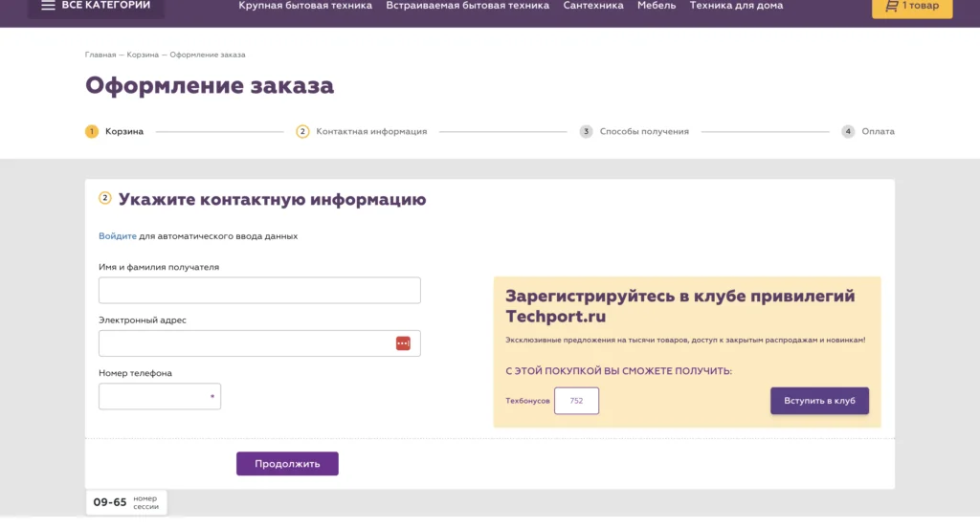Click Вступить в клуб button
Image resolution: width=980 pixels, height=529 pixels.
[x=819, y=401]
